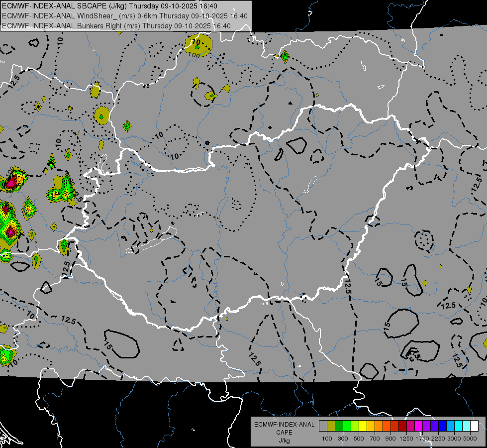Select the yellow-green legend swatch
This screenshot has width=487, height=448.
355,426
